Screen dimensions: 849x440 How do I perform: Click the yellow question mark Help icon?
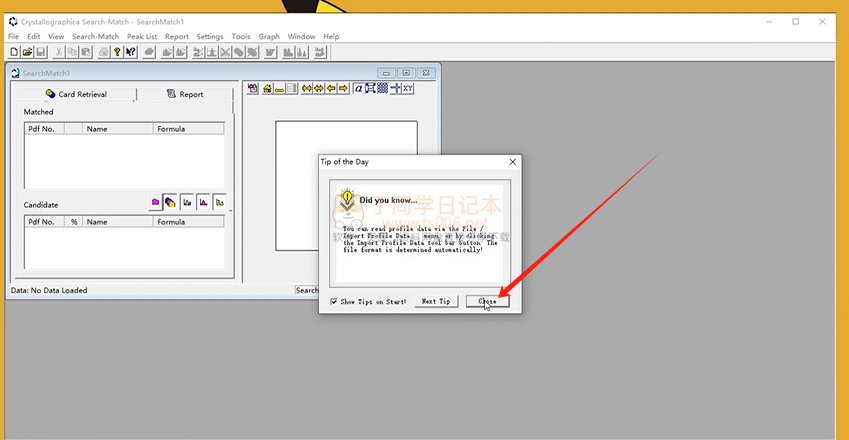(x=117, y=52)
